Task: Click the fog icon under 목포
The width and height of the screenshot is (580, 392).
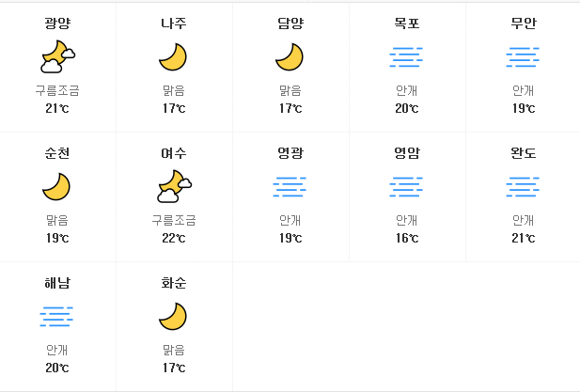Action: [406, 57]
